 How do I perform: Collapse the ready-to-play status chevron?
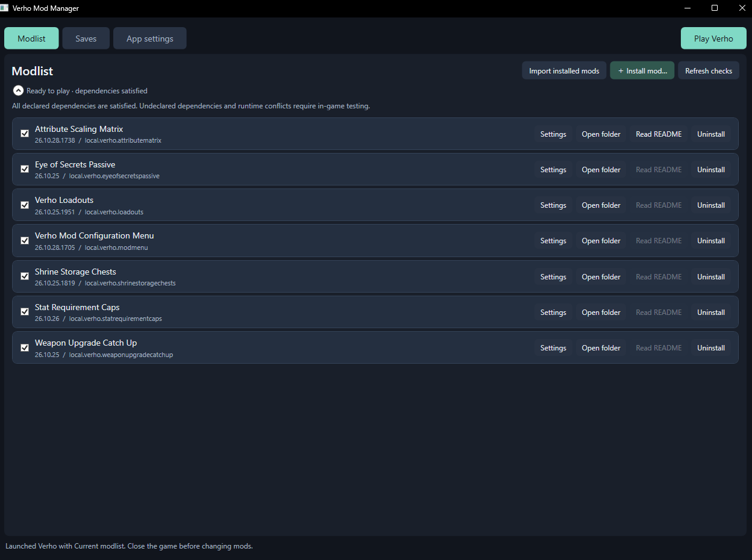(18, 91)
